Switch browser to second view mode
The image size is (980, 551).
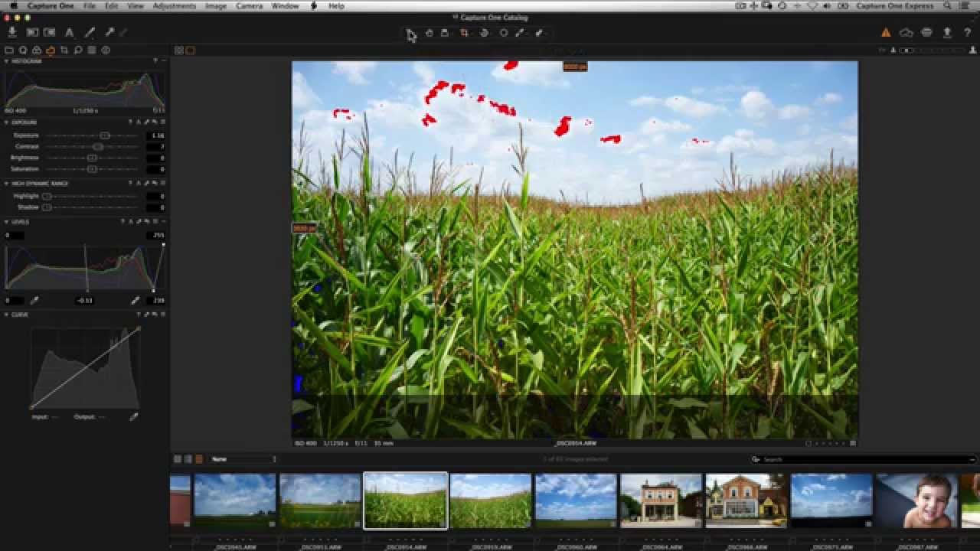[188, 459]
